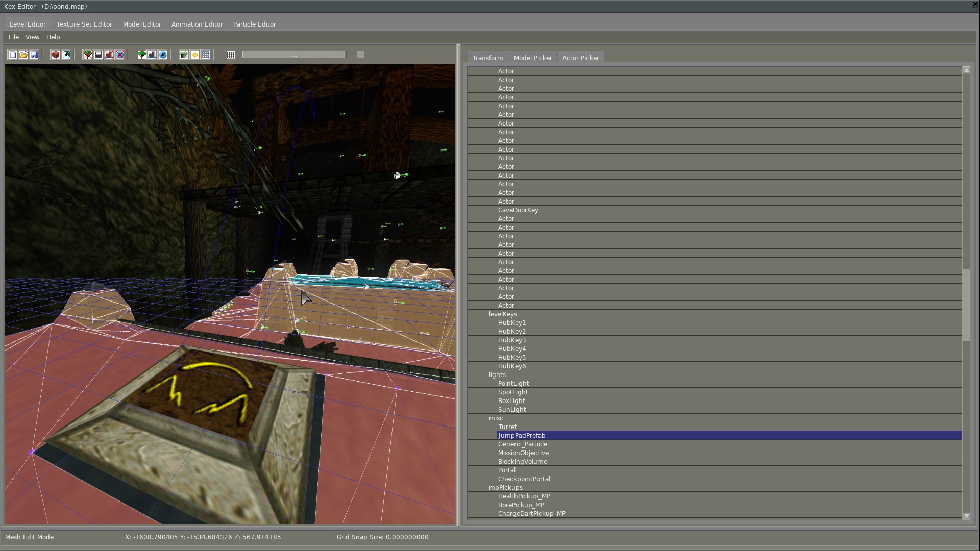The image size is (980, 551).
Task: Click the save floppy disk icon
Action: [34, 55]
